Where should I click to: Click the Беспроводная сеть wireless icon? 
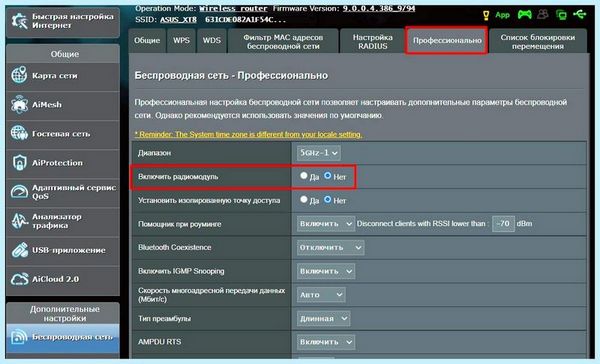(x=19, y=337)
